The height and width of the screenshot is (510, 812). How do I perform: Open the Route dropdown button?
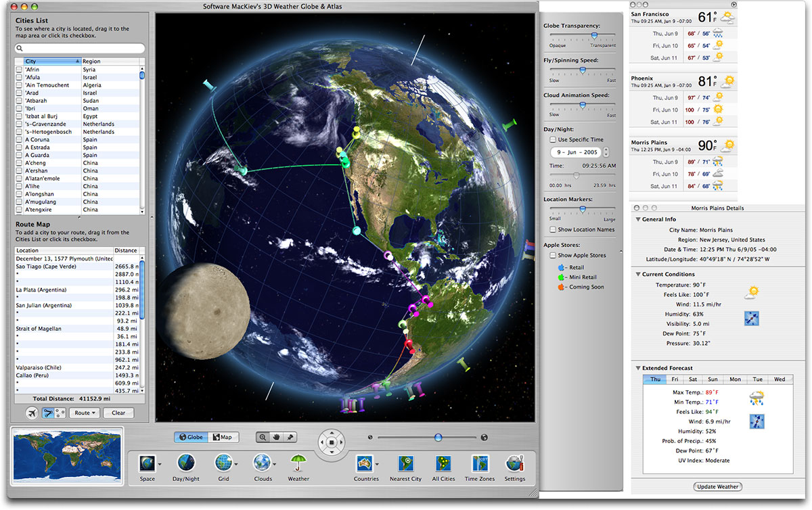click(85, 413)
